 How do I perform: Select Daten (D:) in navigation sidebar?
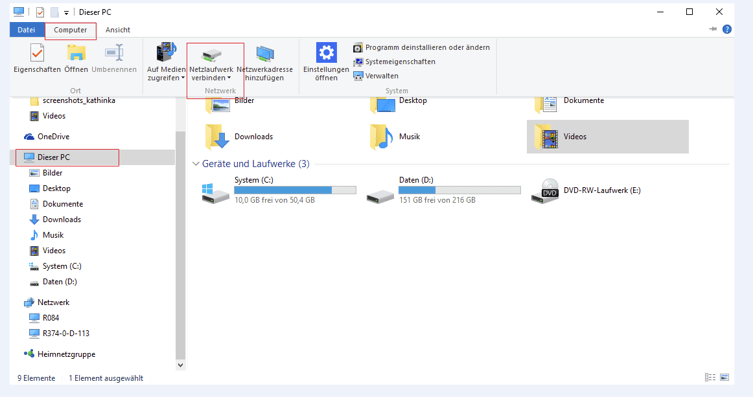pos(53,282)
